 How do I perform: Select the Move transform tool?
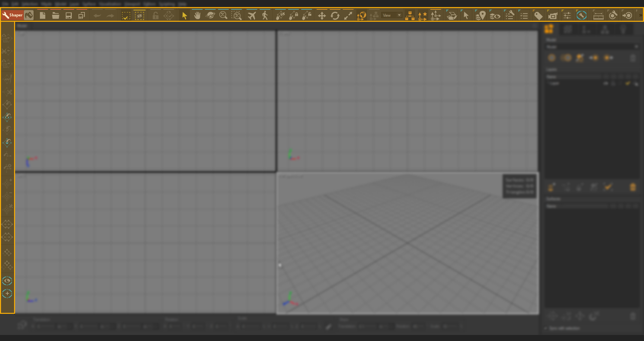tap(322, 15)
